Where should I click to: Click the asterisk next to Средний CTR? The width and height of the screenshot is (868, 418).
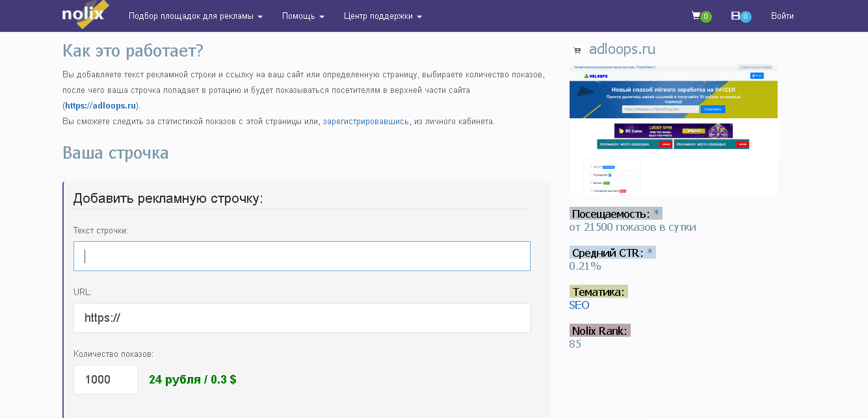(650, 252)
